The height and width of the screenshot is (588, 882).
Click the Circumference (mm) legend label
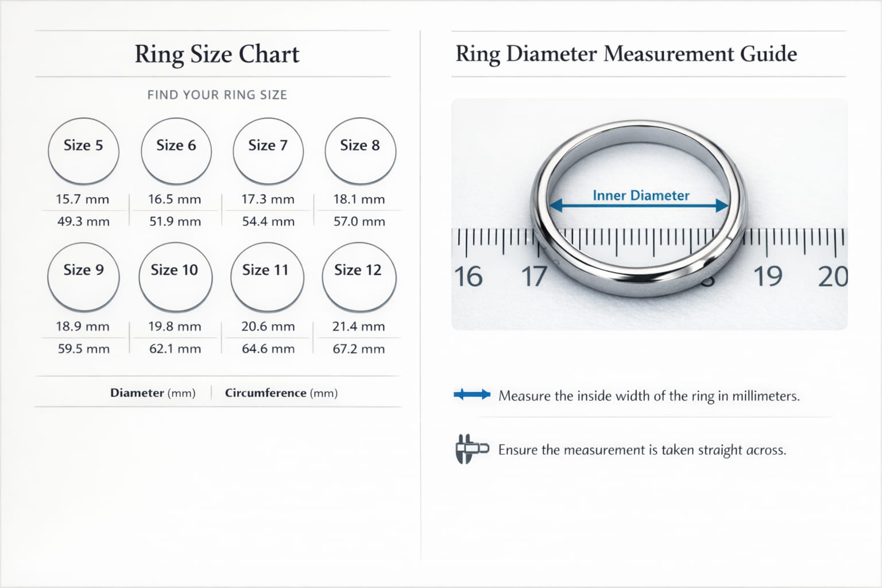(281, 393)
